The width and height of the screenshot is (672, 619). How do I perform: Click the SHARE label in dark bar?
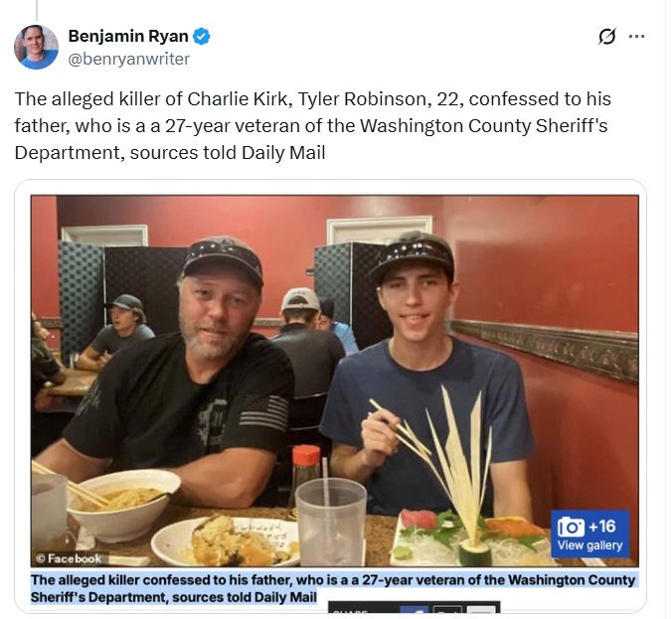coord(348,610)
